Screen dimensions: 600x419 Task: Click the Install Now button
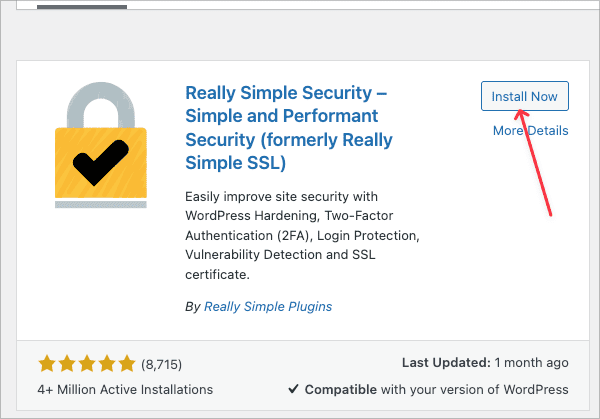pos(524,96)
